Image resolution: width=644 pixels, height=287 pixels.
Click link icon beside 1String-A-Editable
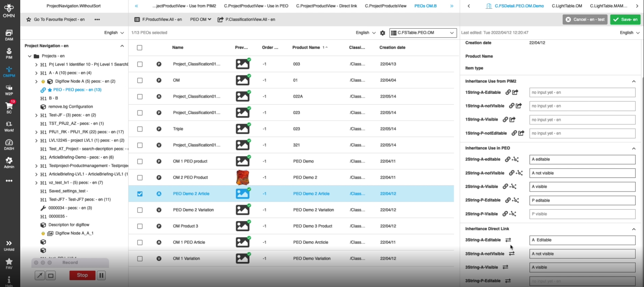click(508, 93)
